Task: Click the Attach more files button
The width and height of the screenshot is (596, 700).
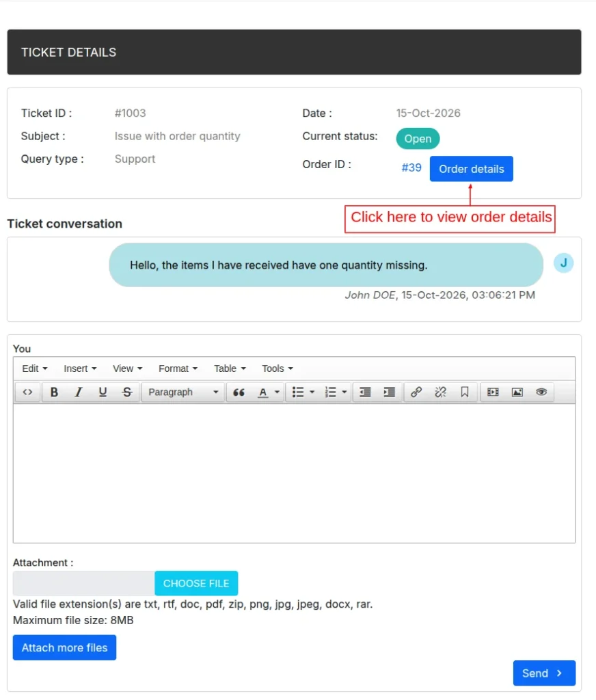Action: tap(64, 647)
